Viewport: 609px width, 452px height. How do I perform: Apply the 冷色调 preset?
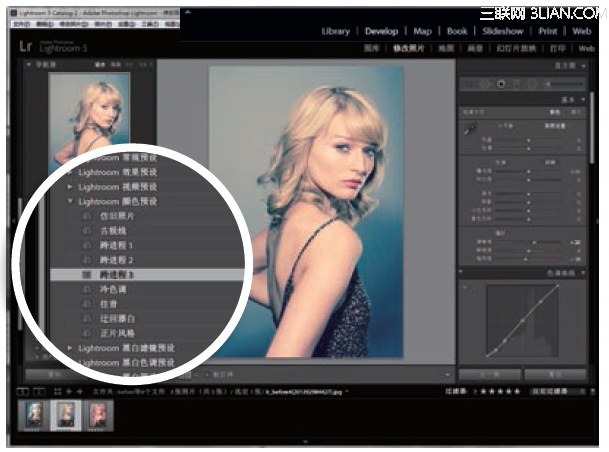pyautogui.click(x=113, y=290)
